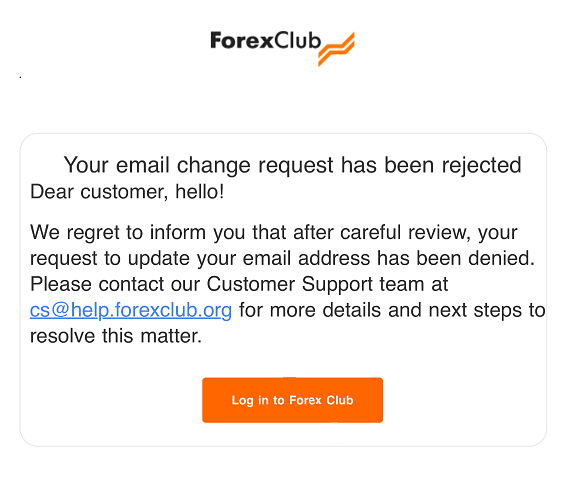
Task: Open the cs@help.forexclub.org email link
Action: click(131, 310)
